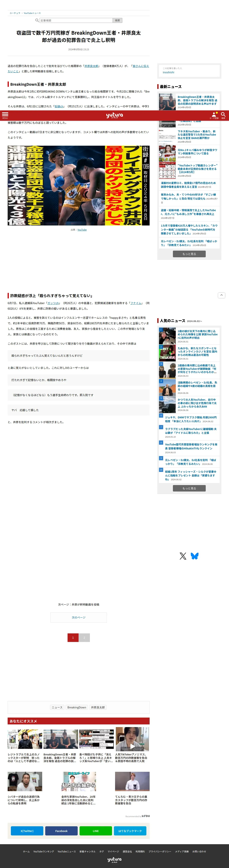
Task: Open author inoshishi profile link
Action: pyautogui.click(x=169, y=72)
